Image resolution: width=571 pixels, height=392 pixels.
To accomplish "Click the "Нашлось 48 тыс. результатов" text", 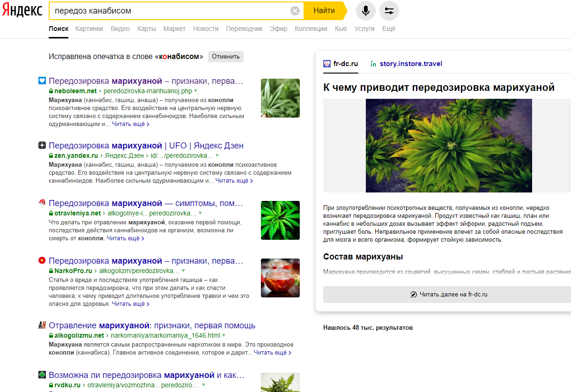I will [x=368, y=327].
